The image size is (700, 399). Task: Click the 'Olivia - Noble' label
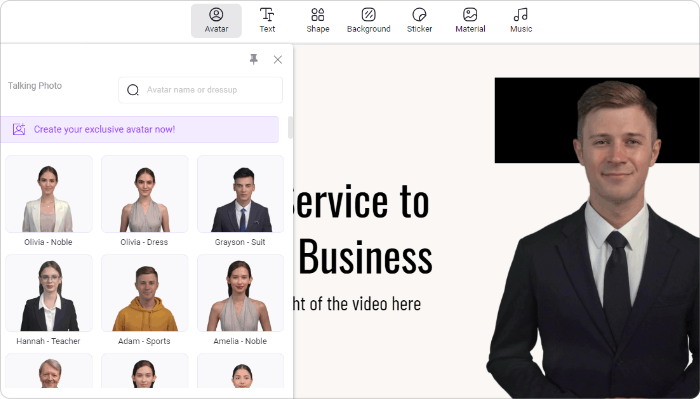pos(48,242)
